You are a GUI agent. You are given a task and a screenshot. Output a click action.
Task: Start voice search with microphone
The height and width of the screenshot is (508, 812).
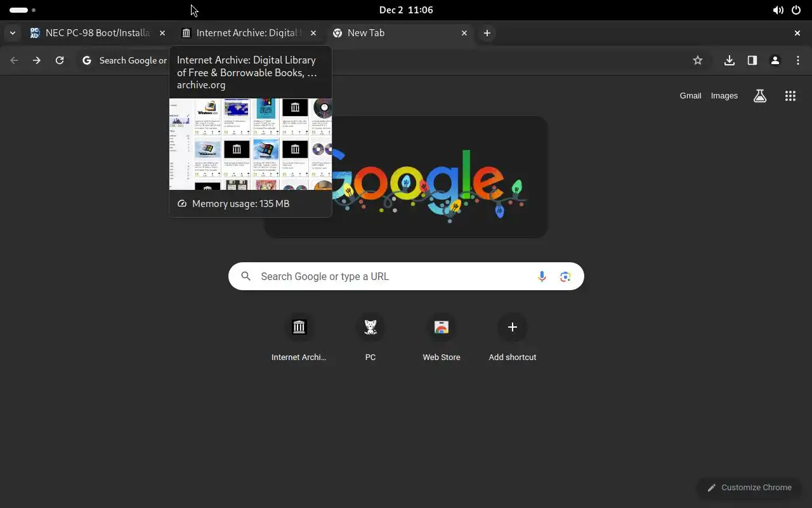(542, 276)
